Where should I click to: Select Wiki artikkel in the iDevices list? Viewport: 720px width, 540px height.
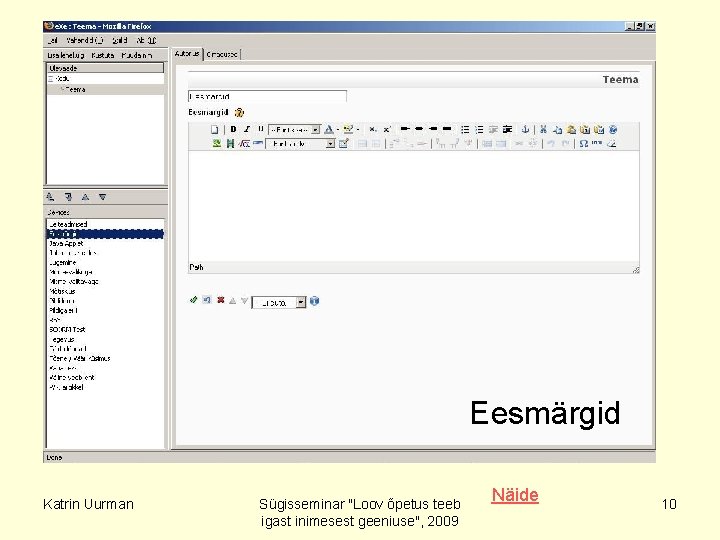pyautogui.click(x=105, y=387)
